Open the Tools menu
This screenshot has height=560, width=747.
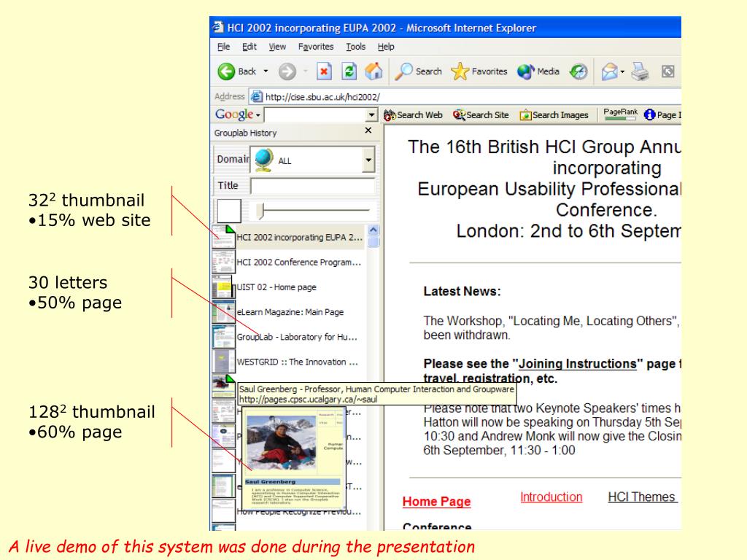click(356, 47)
